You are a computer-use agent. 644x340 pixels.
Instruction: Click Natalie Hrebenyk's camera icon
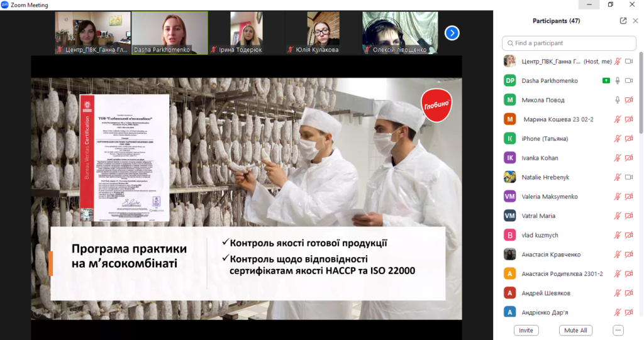click(x=629, y=177)
